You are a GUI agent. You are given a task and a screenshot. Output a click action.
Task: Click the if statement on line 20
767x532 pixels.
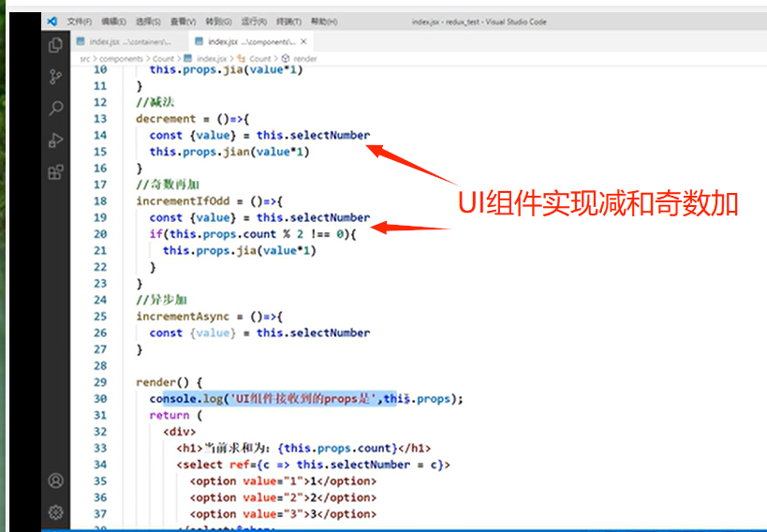(x=253, y=234)
